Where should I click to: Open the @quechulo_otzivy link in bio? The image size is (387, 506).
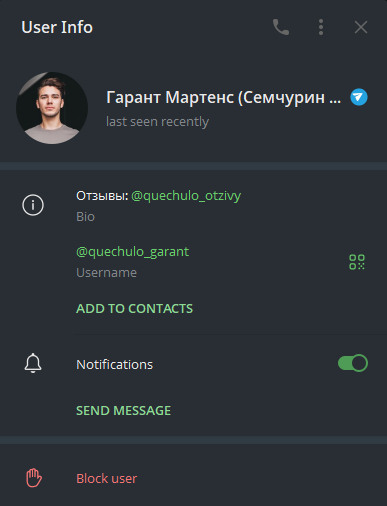click(x=186, y=196)
